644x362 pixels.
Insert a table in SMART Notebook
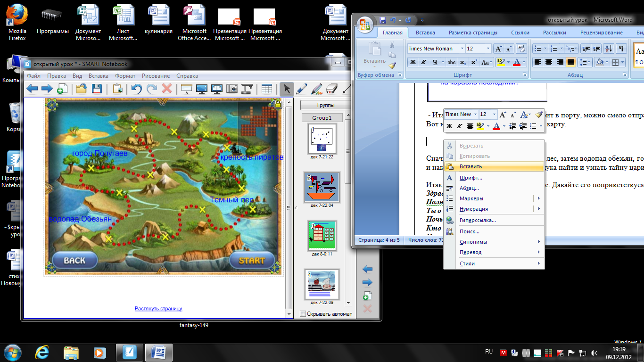[267, 89]
